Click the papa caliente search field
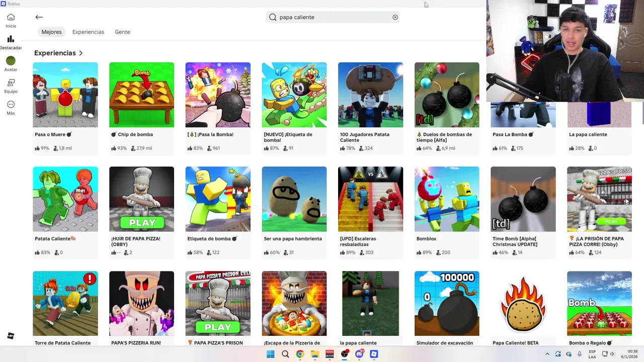 click(333, 17)
